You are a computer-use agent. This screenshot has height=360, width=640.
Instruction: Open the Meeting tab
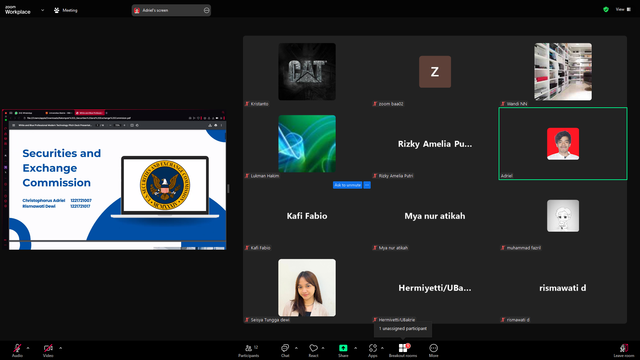coord(66,10)
